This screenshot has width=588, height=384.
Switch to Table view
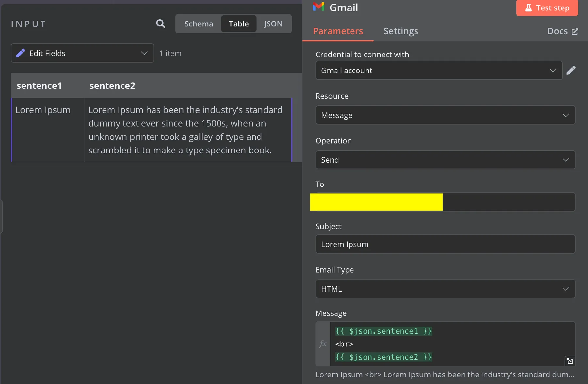click(238, 24)
